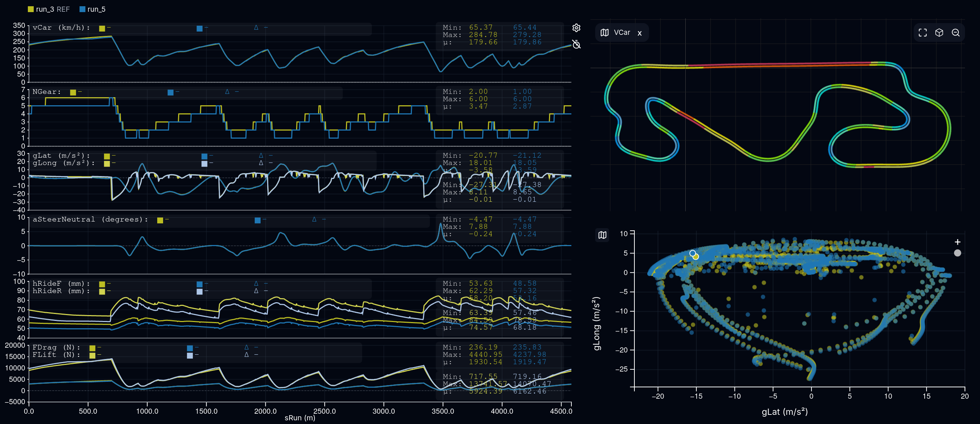
Task: Enter fullscreen on the track map
Action: pos(922,33)
